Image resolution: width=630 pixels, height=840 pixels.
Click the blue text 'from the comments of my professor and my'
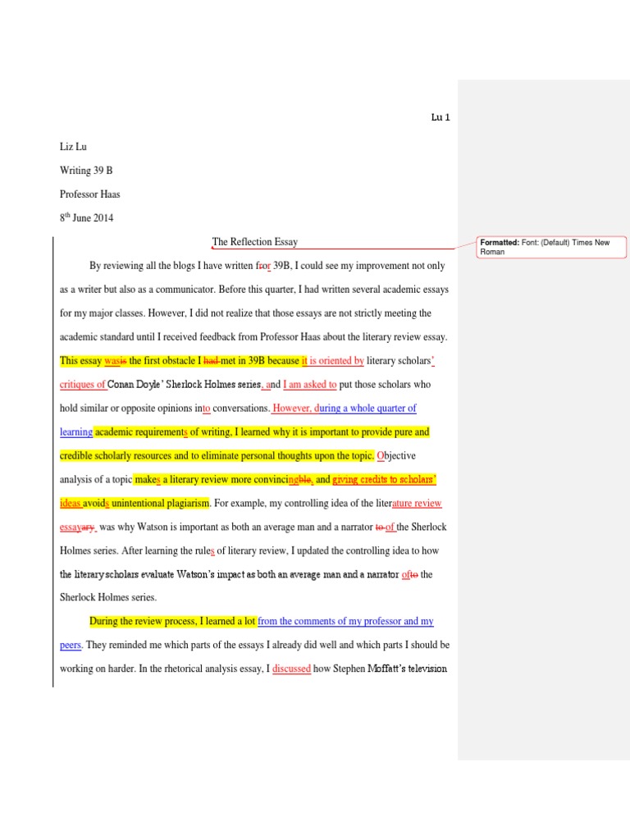pos(345,621)
